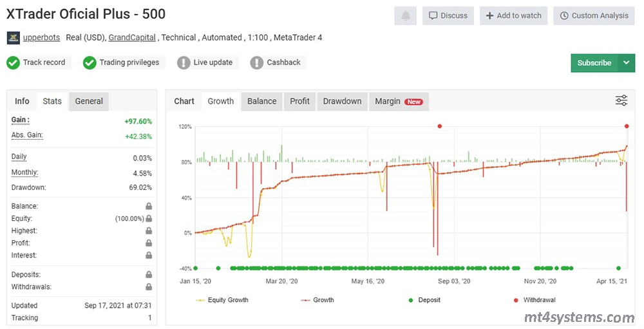
Task: Select the Cashback label
Action: [284, 62]
